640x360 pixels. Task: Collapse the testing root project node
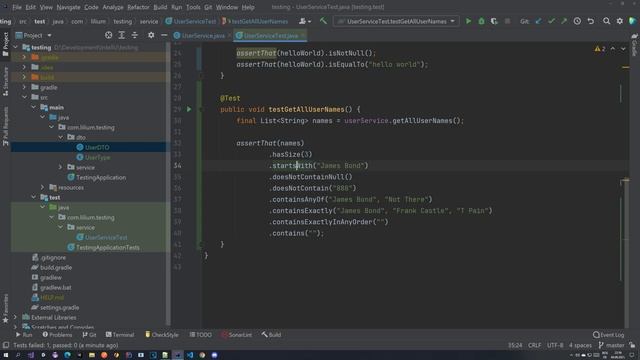click(16, 47)
